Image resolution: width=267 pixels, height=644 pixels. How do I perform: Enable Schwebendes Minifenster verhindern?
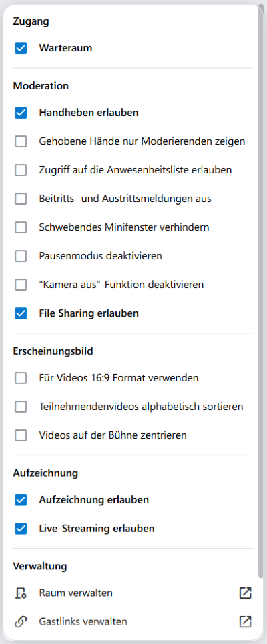pos(21,227)
